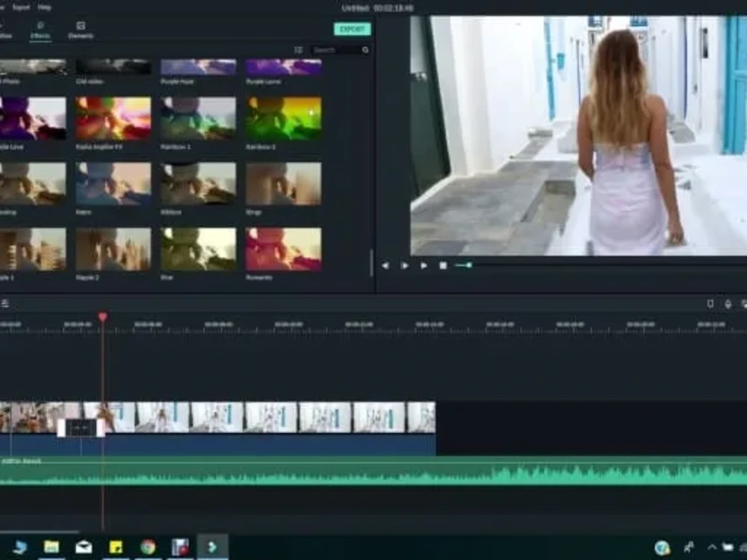Click the timeline ruler
The height and width of the screenshot is (560, 747).
373,327
